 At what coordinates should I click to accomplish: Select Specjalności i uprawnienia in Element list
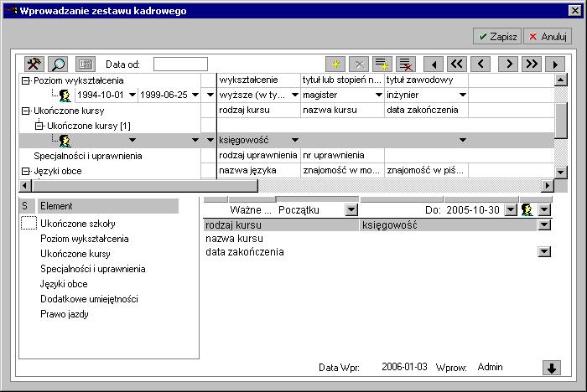click(x=92, y=269)
